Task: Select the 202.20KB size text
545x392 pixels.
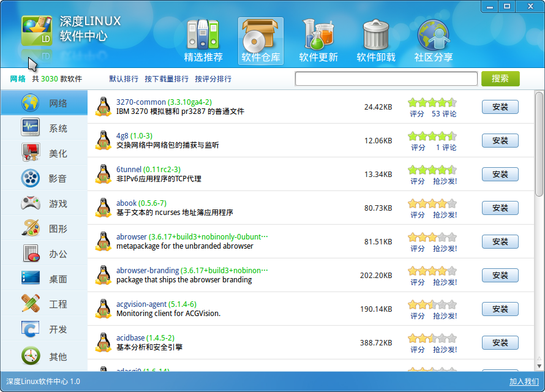Action: 376,276
